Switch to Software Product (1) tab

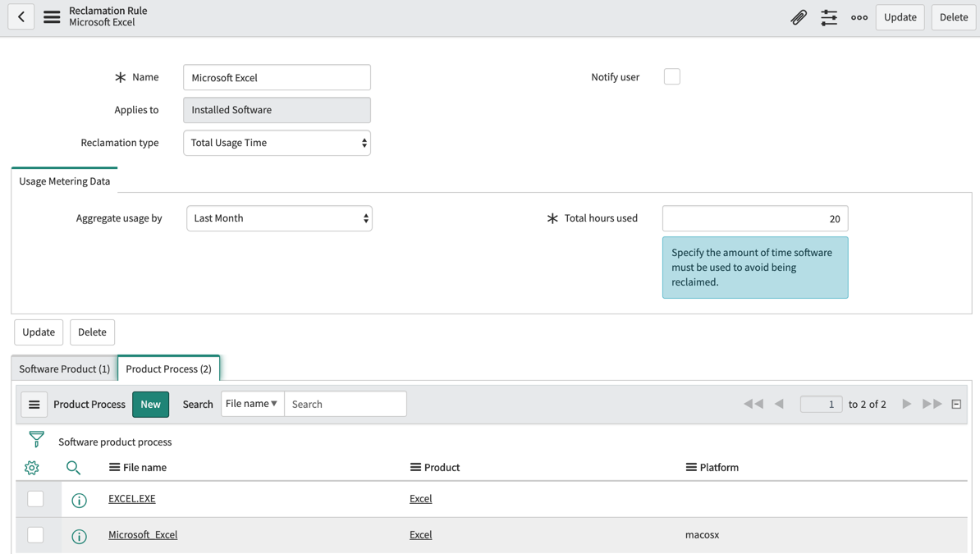click(x=64, y=369)
